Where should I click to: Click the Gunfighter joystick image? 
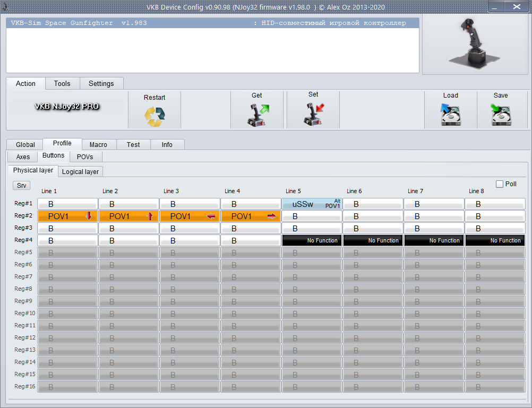[475, 44]
